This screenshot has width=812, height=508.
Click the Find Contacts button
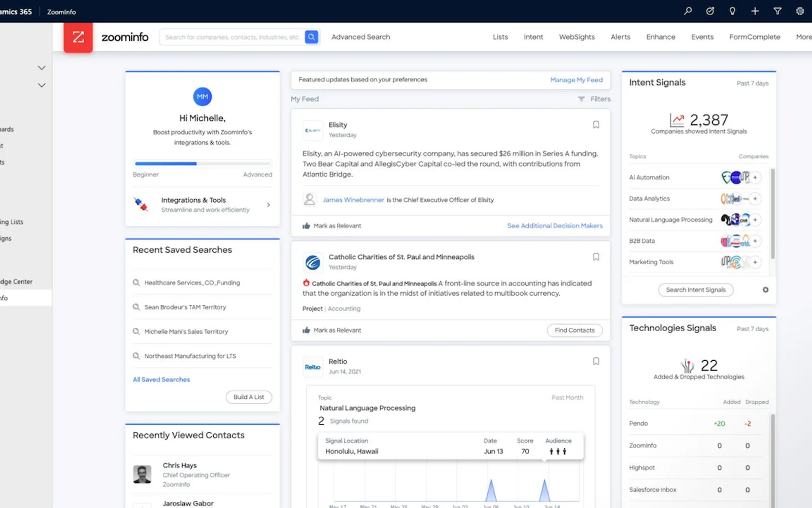(x=575, y=330)
